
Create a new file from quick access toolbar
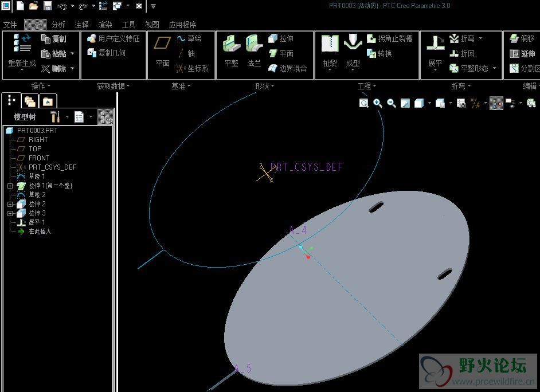(20, 6)
